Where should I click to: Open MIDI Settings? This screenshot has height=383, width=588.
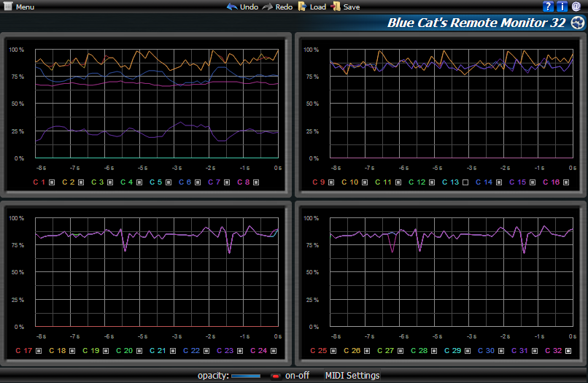click(352, 376)
